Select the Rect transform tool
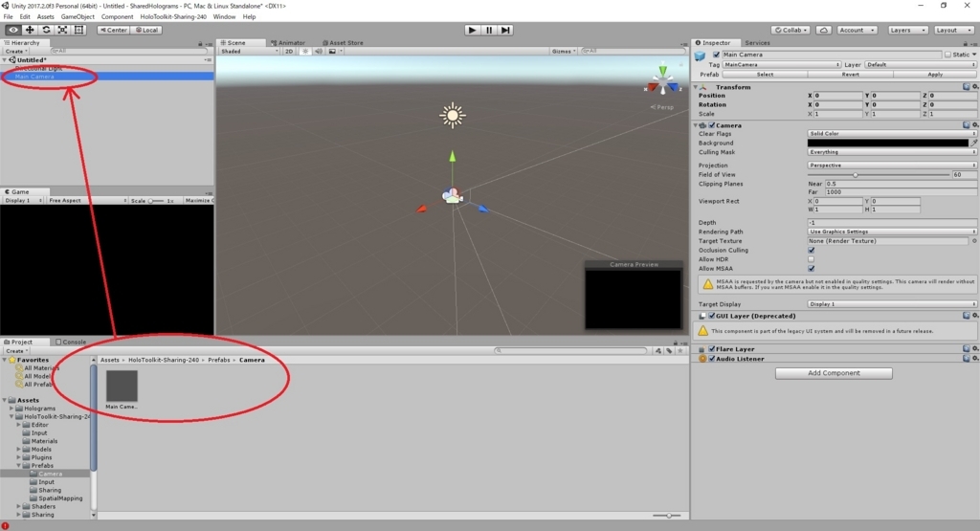Viewport: 980px width, 531px height. [x=78, y=30]
